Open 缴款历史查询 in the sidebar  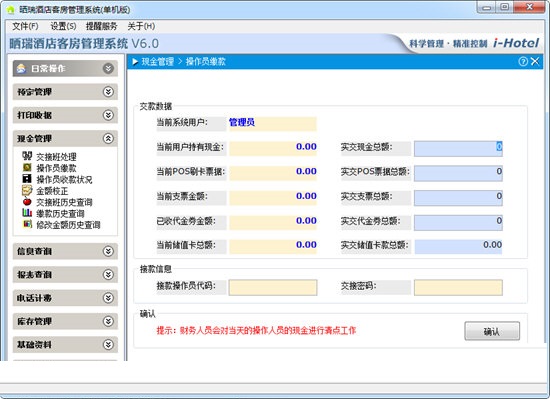pos(60,214)
